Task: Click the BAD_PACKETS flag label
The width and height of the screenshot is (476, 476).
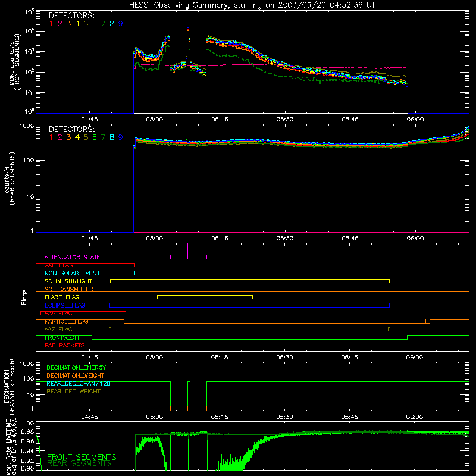Action: coord(65,346)
